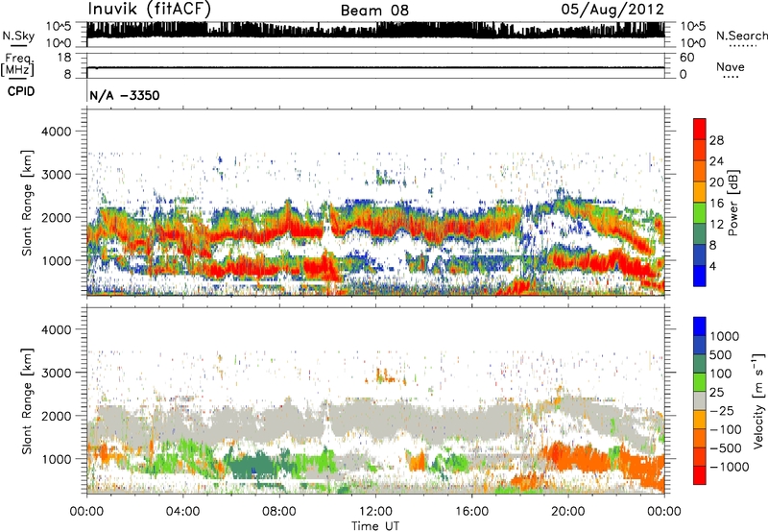Click the '08:00' time axis label
Image resolution: width=768 pixels, height=532 pixels.
[x=279, y=512]
